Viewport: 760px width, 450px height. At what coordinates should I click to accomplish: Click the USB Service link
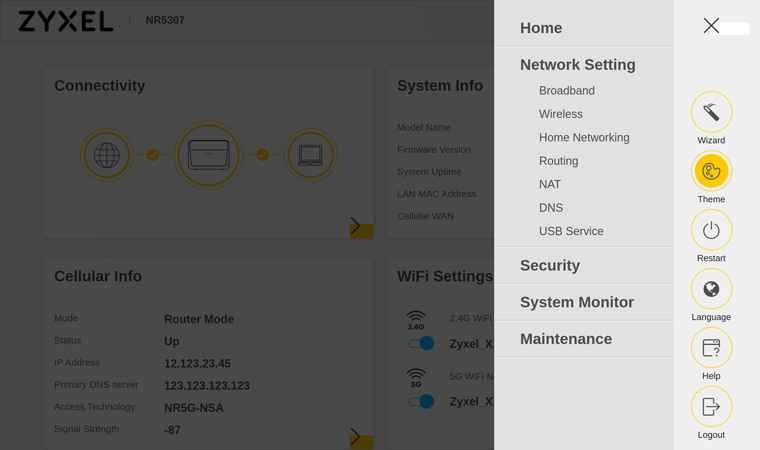tap(571, 231)
